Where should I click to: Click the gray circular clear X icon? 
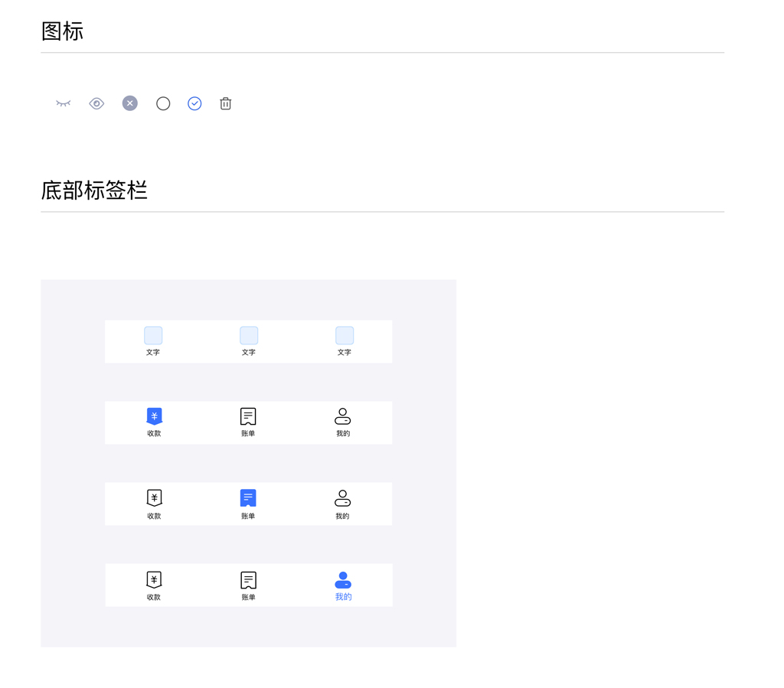130,103
